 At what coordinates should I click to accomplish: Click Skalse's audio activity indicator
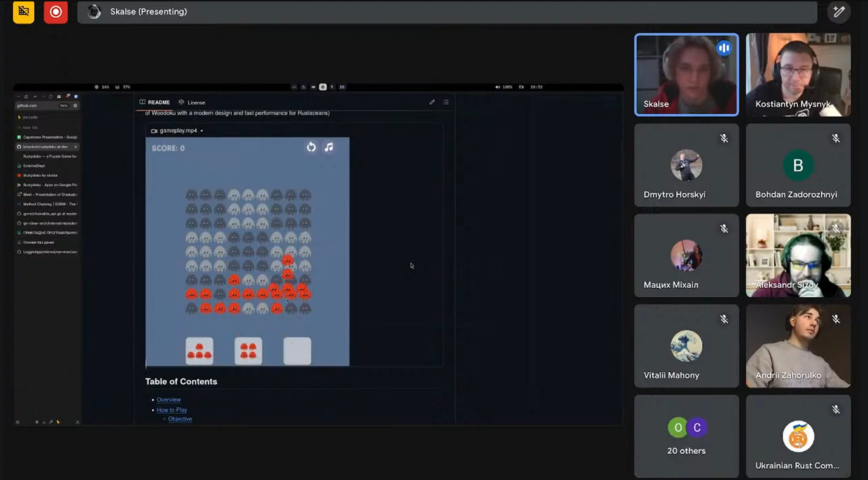[723, 48]
